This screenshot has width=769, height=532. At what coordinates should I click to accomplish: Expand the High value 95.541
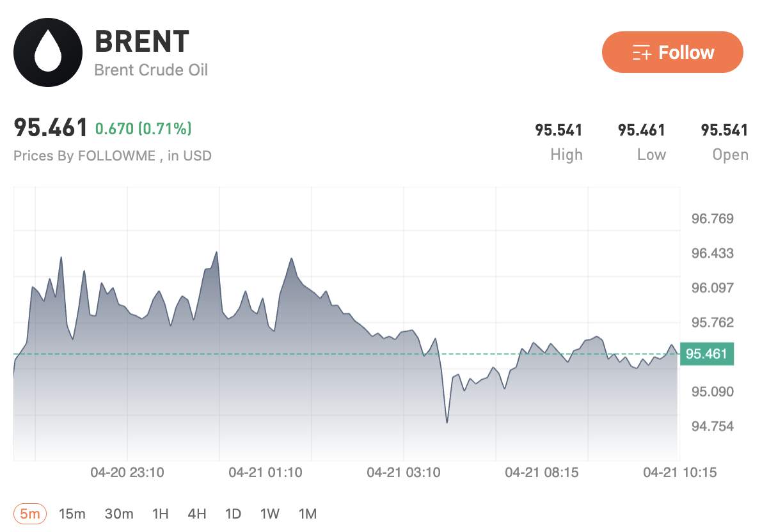pos(559,130)
